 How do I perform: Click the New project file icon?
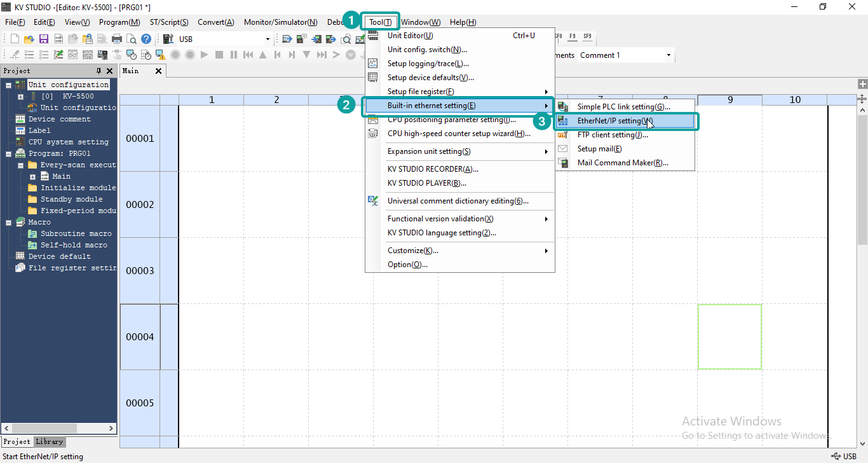(x=15, y=39)
